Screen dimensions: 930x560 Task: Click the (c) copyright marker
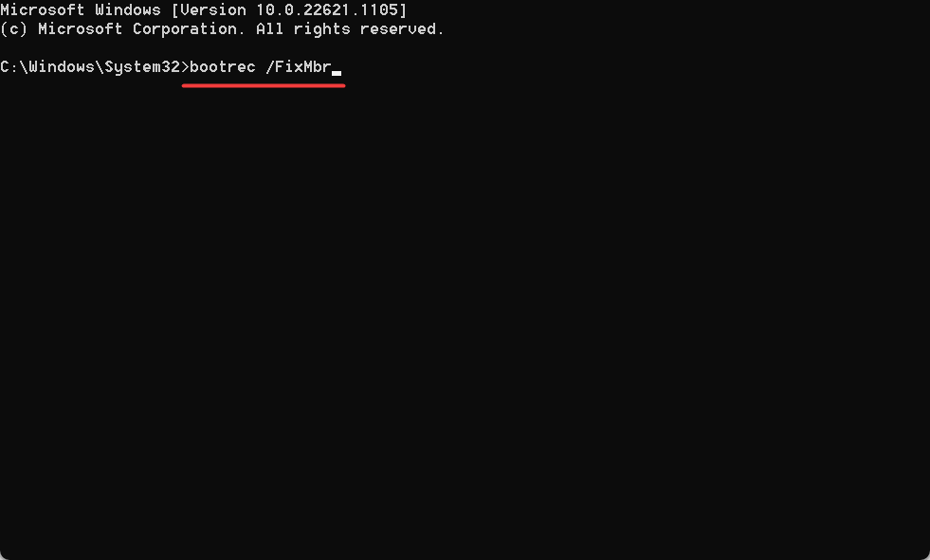coord(14,29)
